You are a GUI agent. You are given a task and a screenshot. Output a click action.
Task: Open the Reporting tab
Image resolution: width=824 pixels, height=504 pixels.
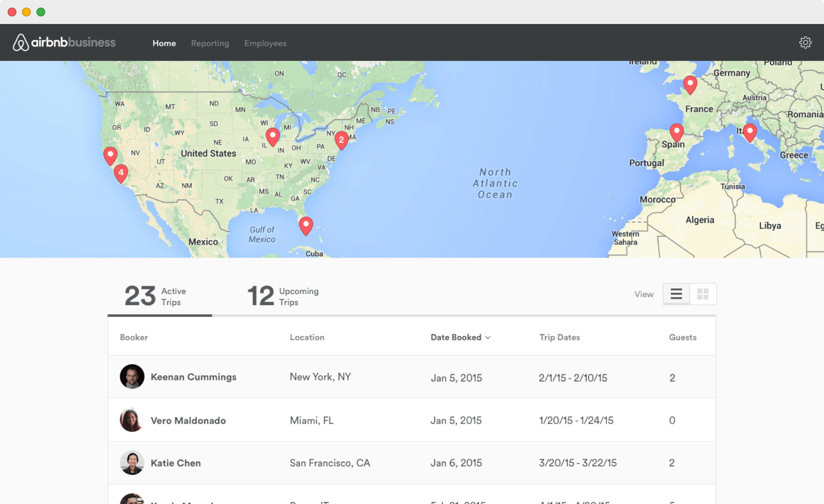tap(210, 43)
